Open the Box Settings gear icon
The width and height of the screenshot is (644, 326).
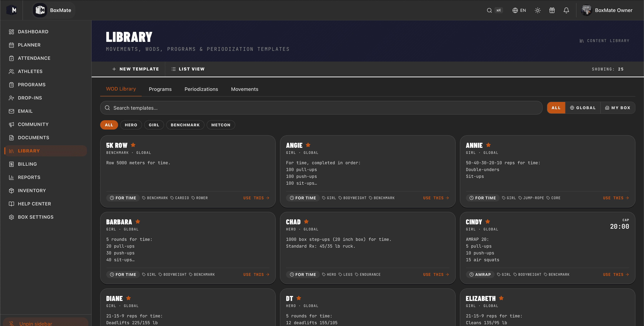(11, 217)
